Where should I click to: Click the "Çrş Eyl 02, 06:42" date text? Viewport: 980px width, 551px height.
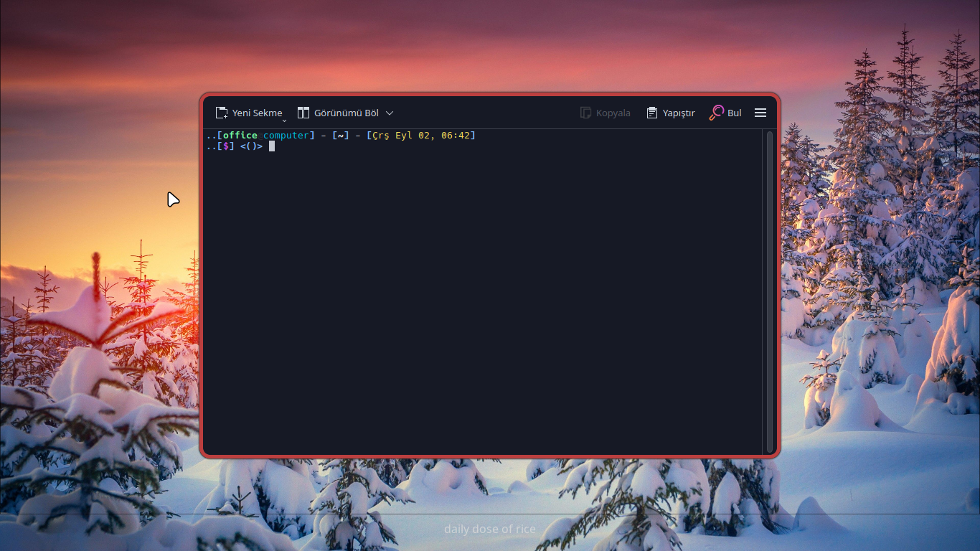tap(421, 135)
